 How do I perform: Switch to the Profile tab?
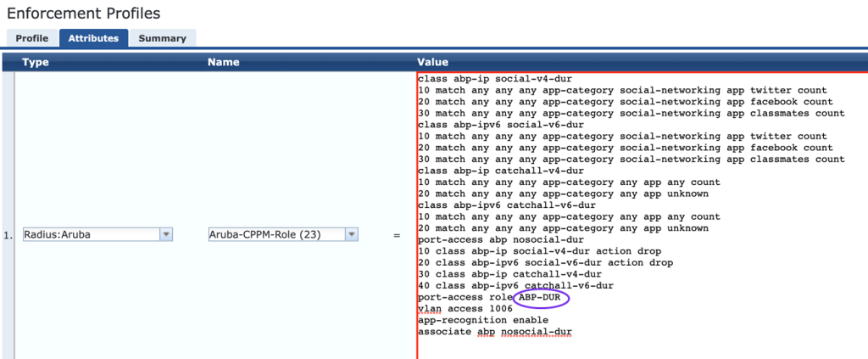pos(32,38)
